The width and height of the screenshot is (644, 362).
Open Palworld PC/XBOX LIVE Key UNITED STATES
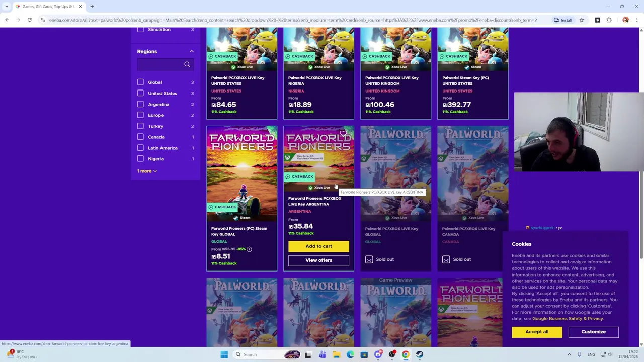coord(237,80)
